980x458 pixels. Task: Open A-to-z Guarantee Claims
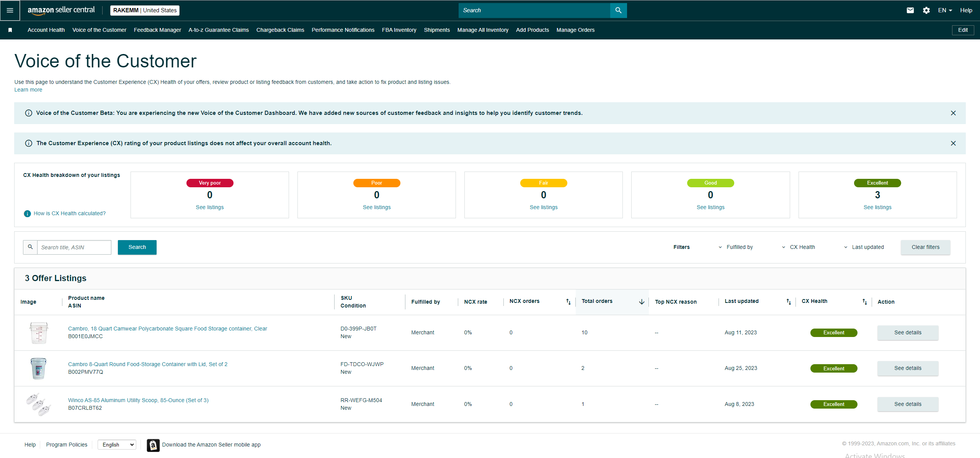click(x=219, y=30)
